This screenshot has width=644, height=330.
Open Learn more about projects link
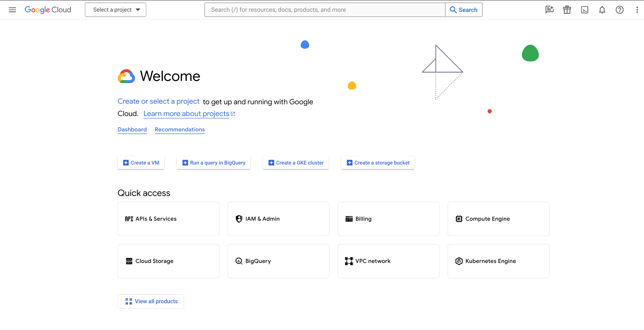click(x=189, y=114)
